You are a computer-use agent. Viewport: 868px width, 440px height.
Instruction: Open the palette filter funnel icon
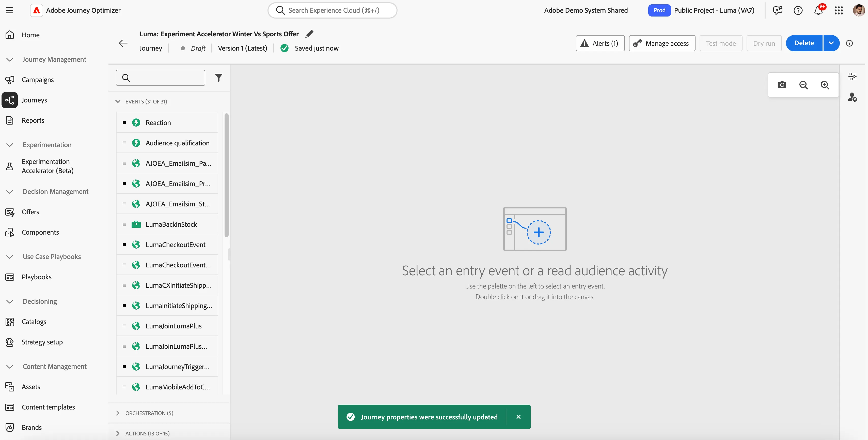point(219,78)
